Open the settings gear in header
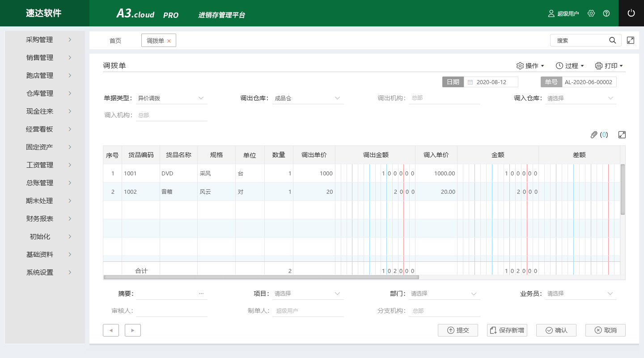 [x=591, y=13]
